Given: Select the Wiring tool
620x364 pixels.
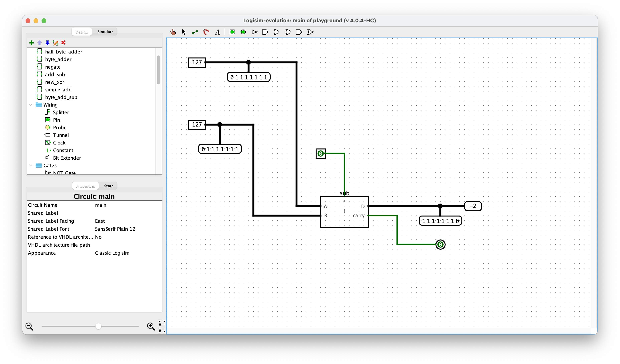Looking at the screenshot, I should (195, 32).
